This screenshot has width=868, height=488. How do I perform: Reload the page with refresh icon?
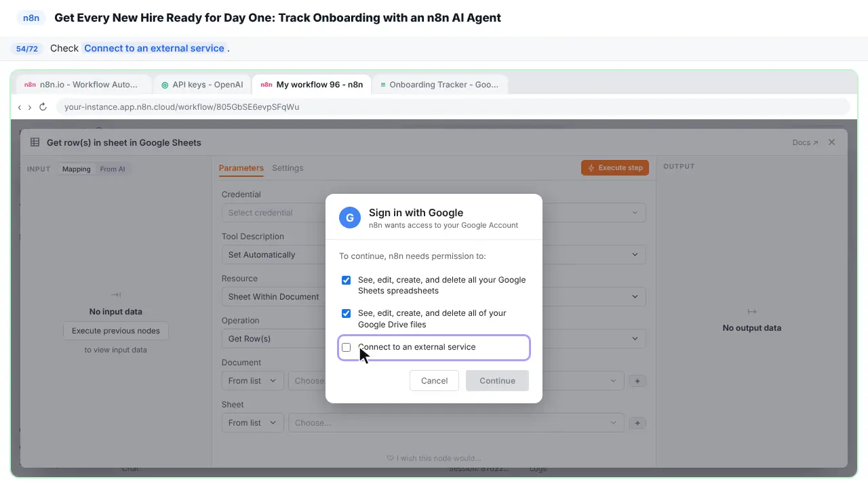(x=43, y=107)
